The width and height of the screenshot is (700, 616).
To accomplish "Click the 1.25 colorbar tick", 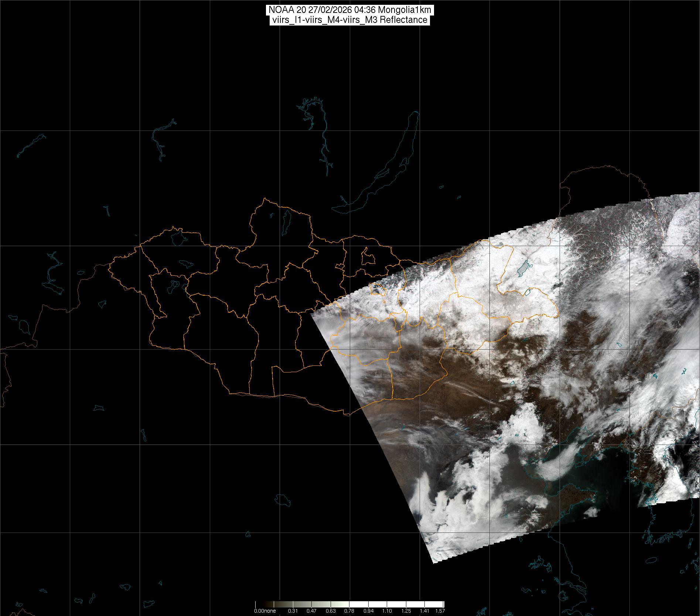I will (406, 611).
